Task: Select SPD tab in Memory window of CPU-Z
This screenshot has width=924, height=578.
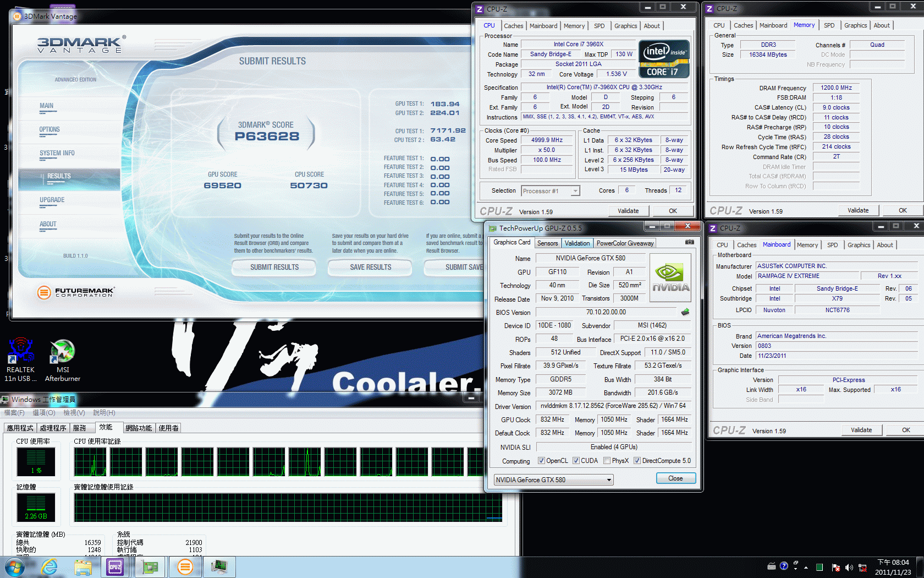Action: point(829,25)
